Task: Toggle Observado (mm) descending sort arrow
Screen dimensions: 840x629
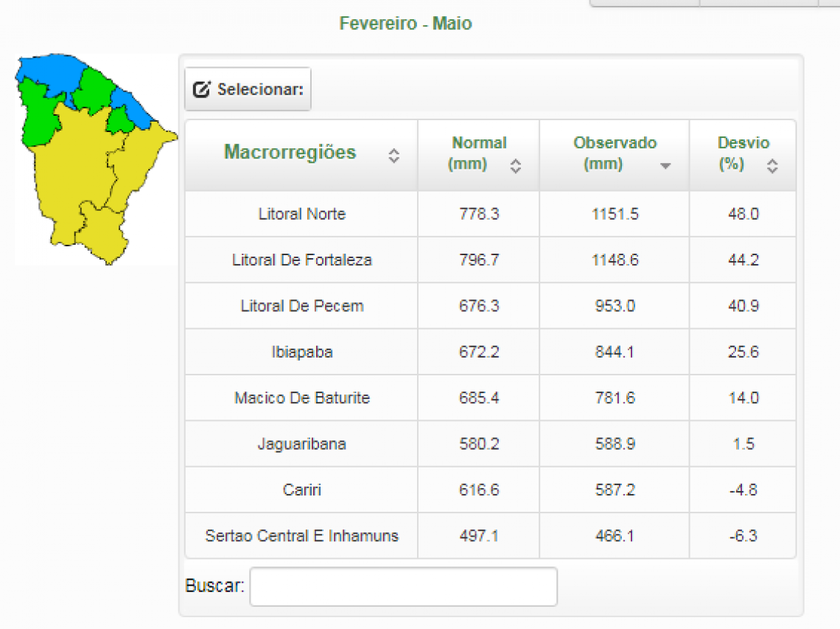Action: coord(665,166)
